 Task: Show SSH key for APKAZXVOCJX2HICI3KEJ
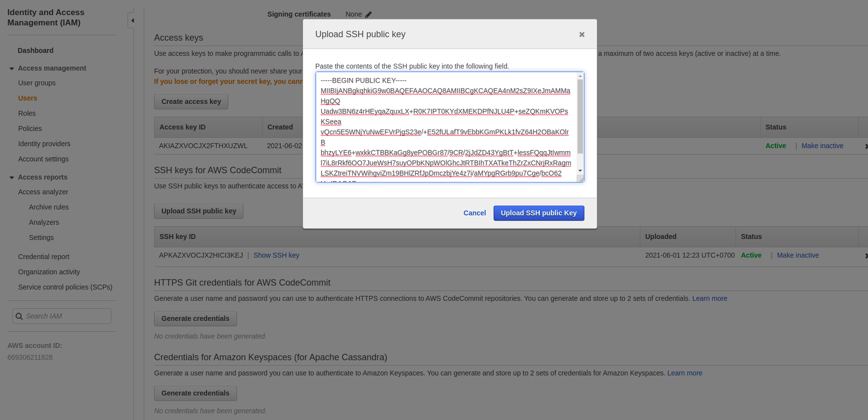tap(276, 255)
